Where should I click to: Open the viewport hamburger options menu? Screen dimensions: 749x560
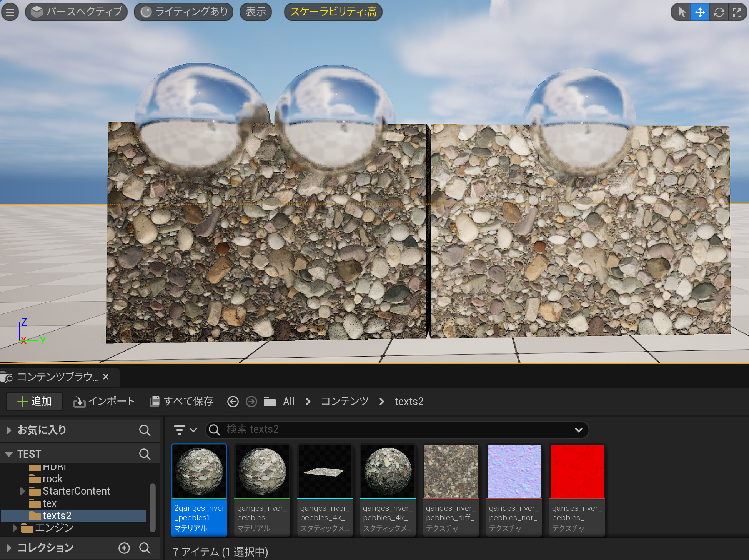[10, 12]
